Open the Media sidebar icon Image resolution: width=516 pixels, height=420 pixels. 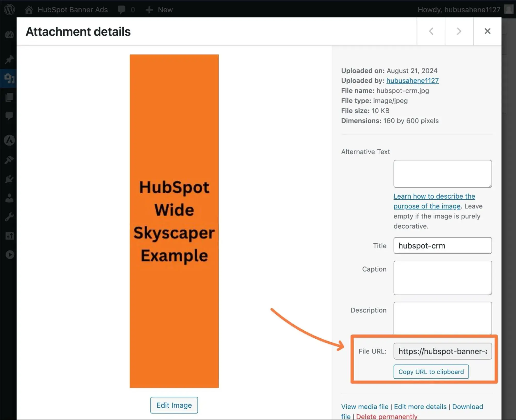[x=10, y=78]
